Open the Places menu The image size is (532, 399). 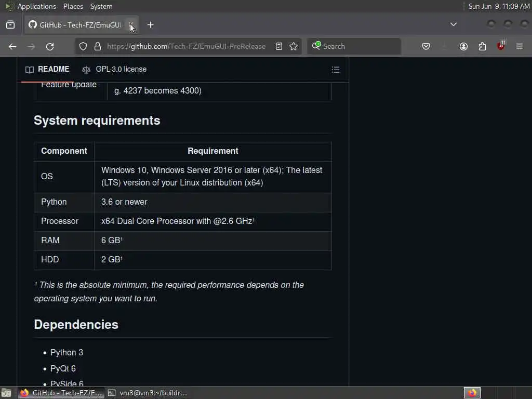point(73,6)
